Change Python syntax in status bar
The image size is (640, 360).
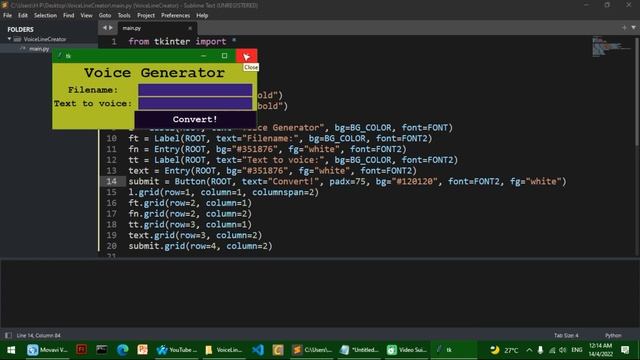point(613,336)
